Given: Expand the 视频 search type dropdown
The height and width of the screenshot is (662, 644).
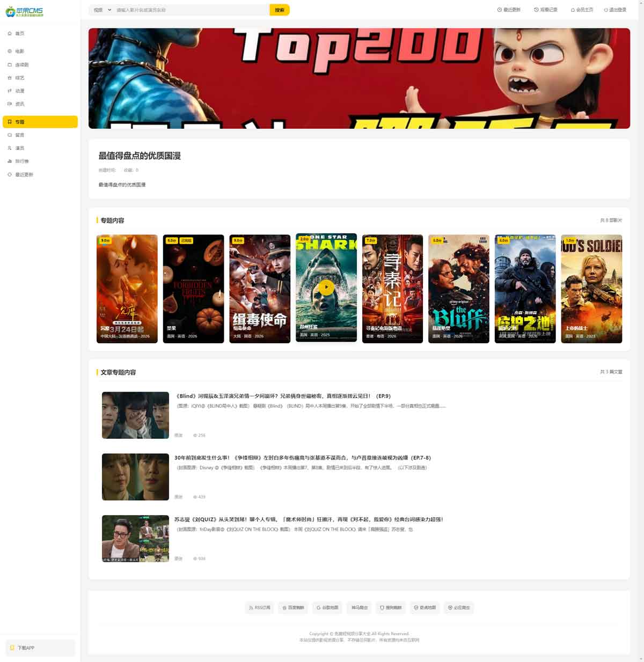Looking at the screenshot, I should (x=102, y=10).
